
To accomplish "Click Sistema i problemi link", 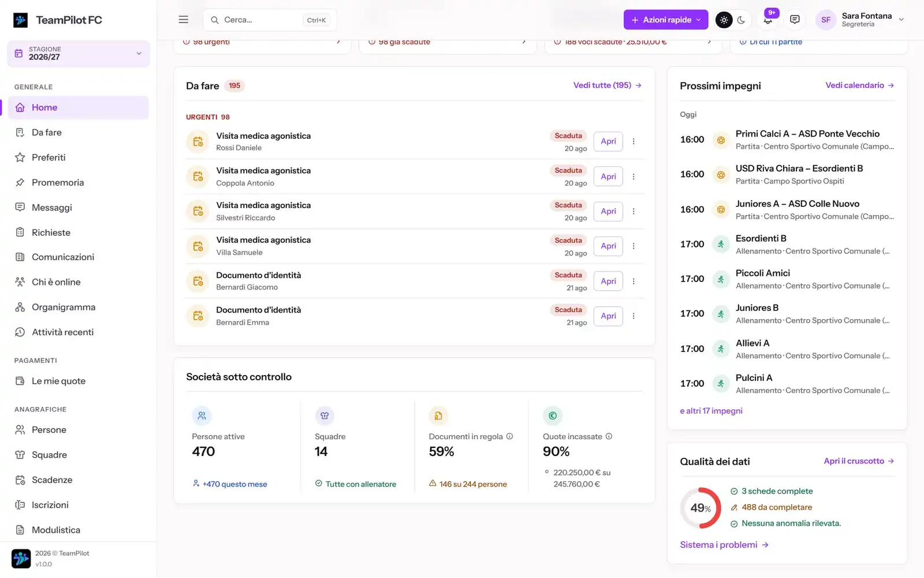I will pos(724,545).
